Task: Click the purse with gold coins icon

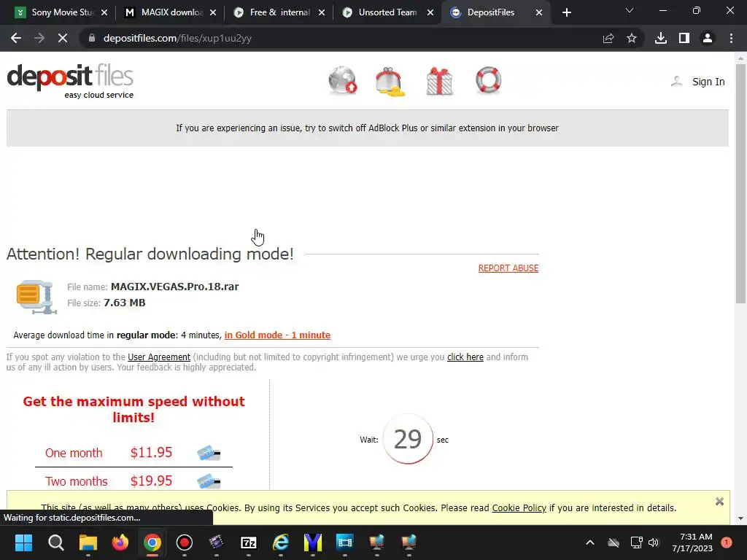Action: [x=390, y=82]
